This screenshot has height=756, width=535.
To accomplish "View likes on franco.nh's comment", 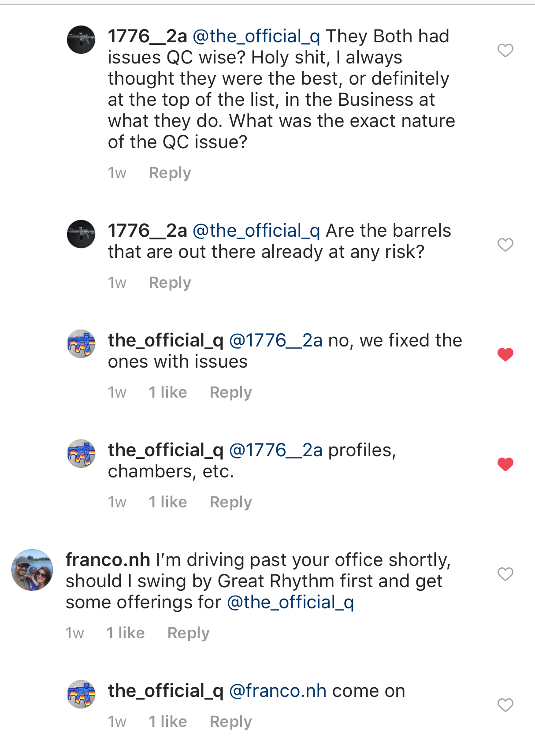I will point(126,633).
